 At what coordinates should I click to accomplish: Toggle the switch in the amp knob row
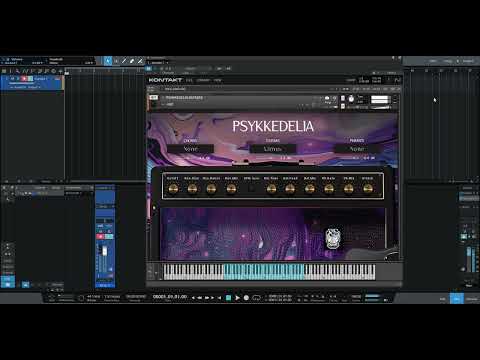(x=252, y=188)
